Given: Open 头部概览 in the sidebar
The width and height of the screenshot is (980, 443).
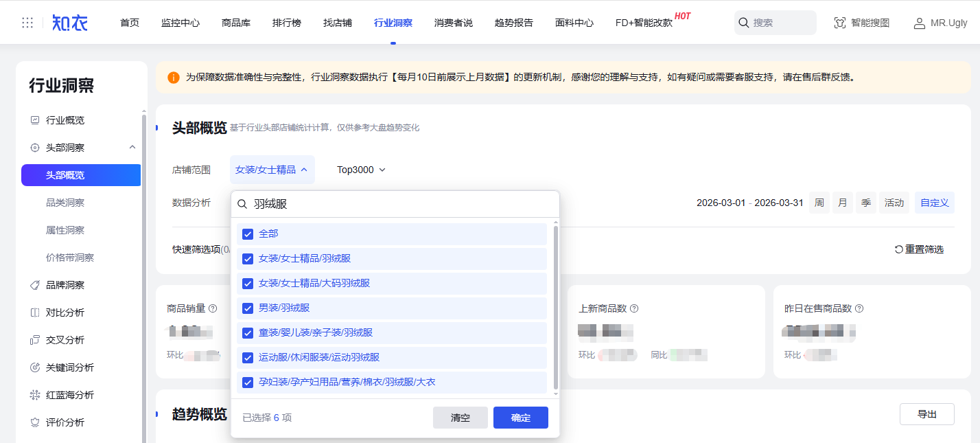Looking at the screenshot, I should (81, 175).
